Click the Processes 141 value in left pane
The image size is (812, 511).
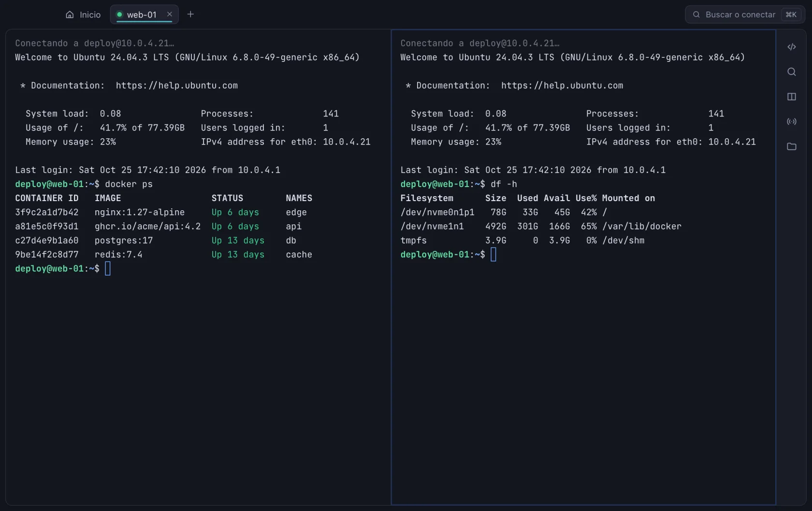pyautogui.click(x=331, y=114)
